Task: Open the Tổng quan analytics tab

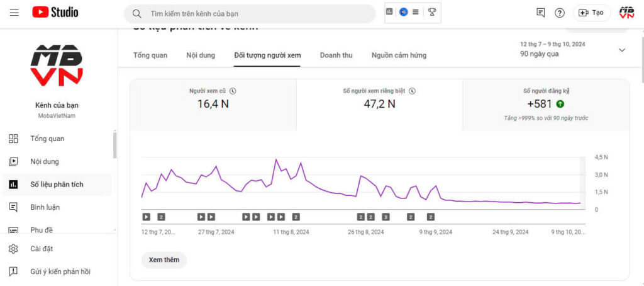Action: (x=150, y=55)
